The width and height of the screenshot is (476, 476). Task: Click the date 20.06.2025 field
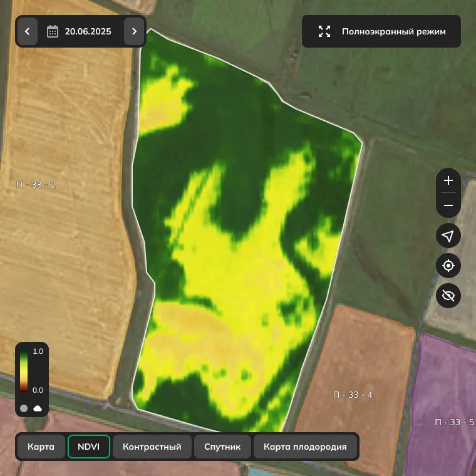pos(88,31)
